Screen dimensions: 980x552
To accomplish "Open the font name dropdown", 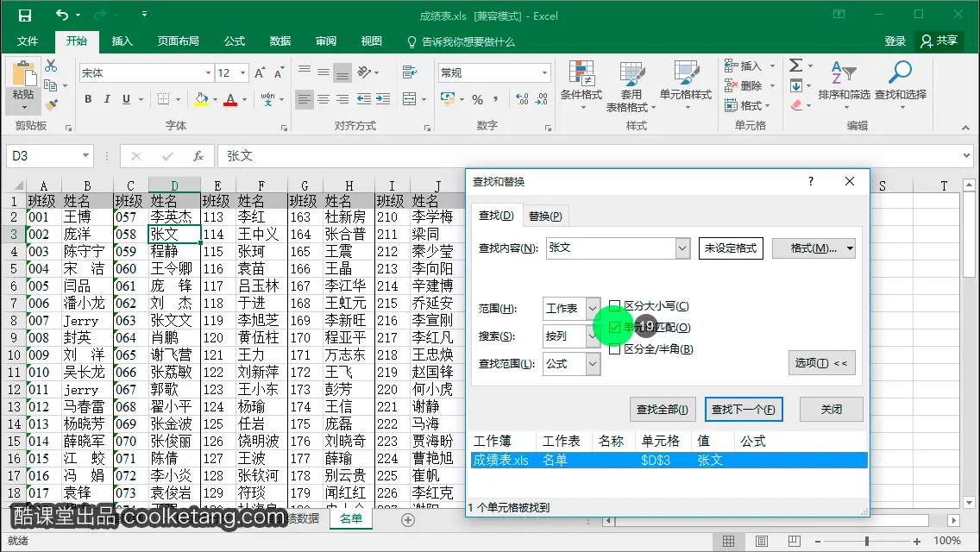I will (208, 73).
